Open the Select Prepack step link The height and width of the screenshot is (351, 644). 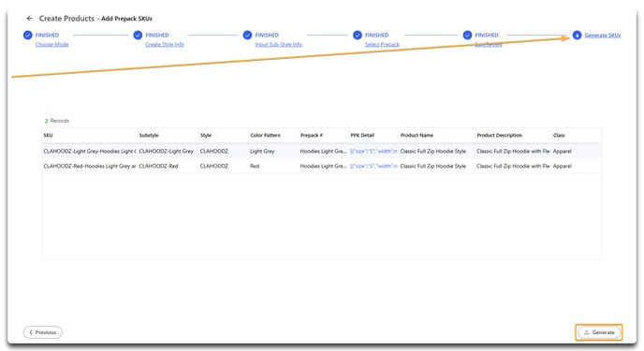tap(382, 44)
